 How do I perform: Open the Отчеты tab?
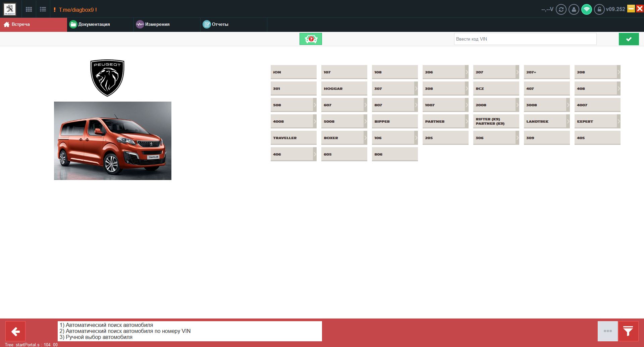(234, 24)
